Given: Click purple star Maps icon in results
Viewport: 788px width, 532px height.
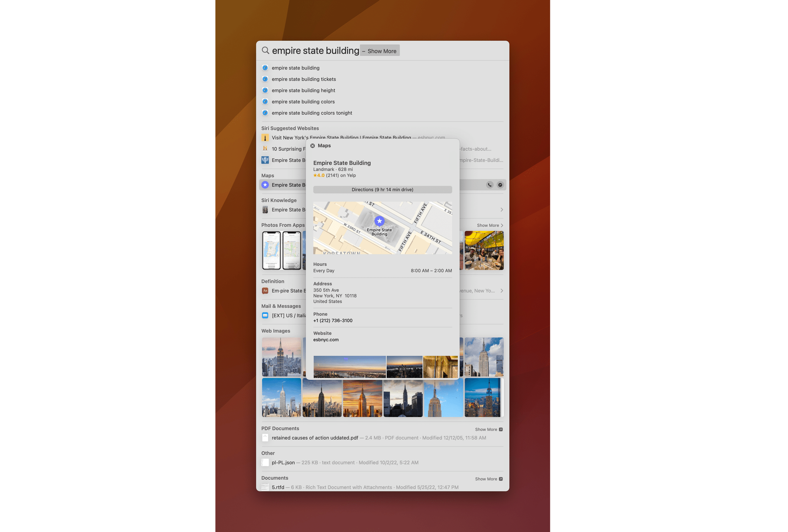Looking at the screenshot, I should click(x=265, y=185).
